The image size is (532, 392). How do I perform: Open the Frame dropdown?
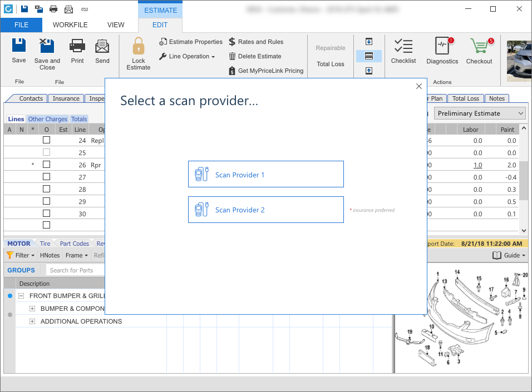point(77,255)
